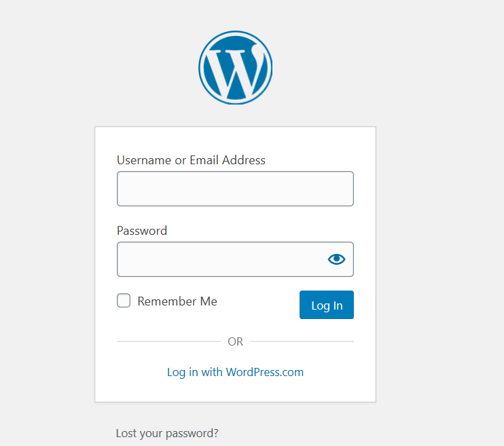
Task: Select the WordPress.com login option
Action: pyautogui.click(x=235, y=372)
